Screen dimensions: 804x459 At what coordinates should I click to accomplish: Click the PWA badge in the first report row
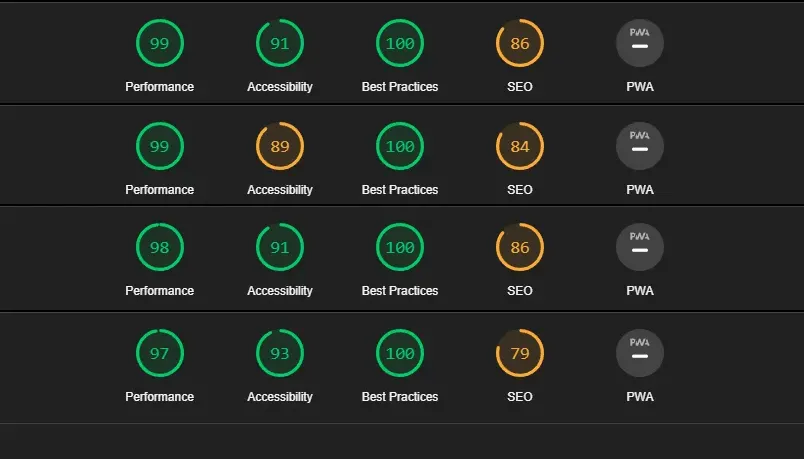pyautogui.click(x=640, y=44)
